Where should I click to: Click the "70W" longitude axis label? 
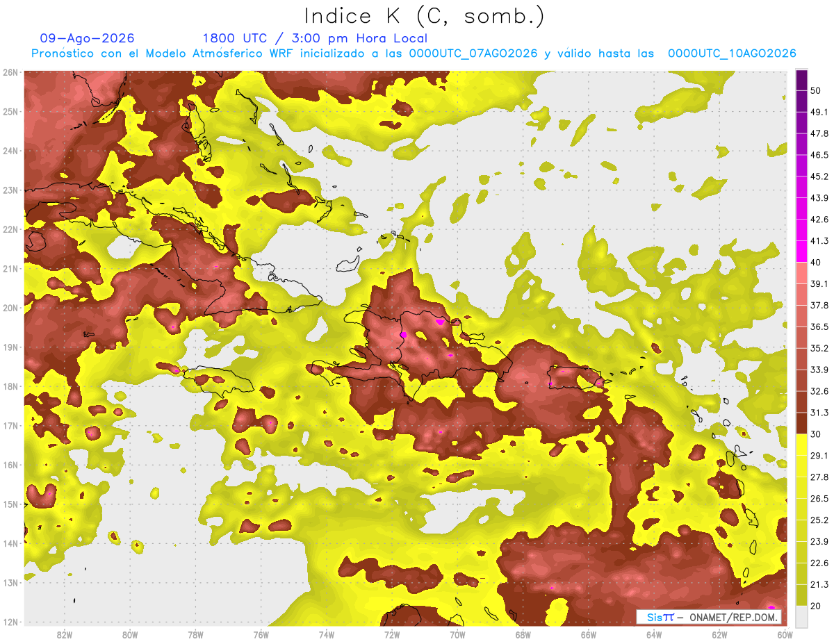457,634
